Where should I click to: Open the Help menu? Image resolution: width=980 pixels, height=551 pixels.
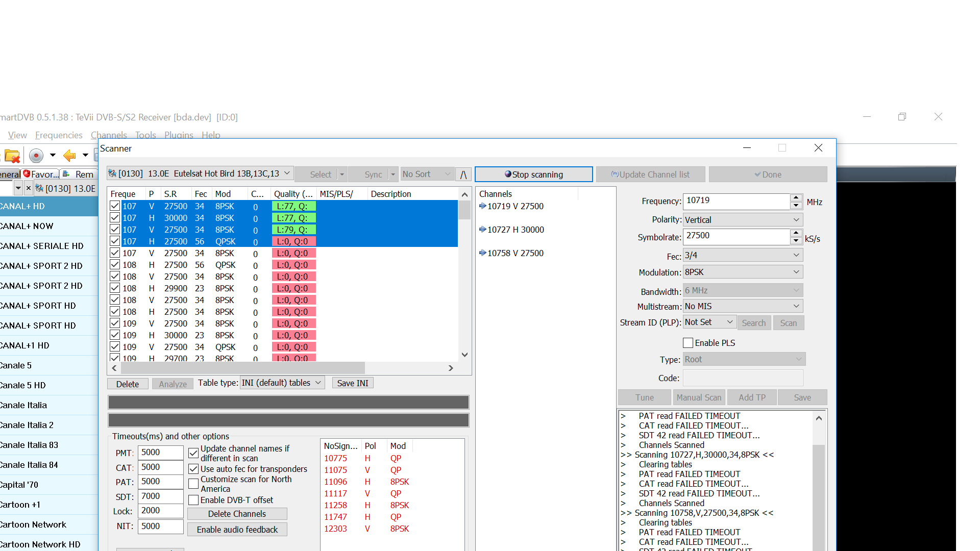211,135
